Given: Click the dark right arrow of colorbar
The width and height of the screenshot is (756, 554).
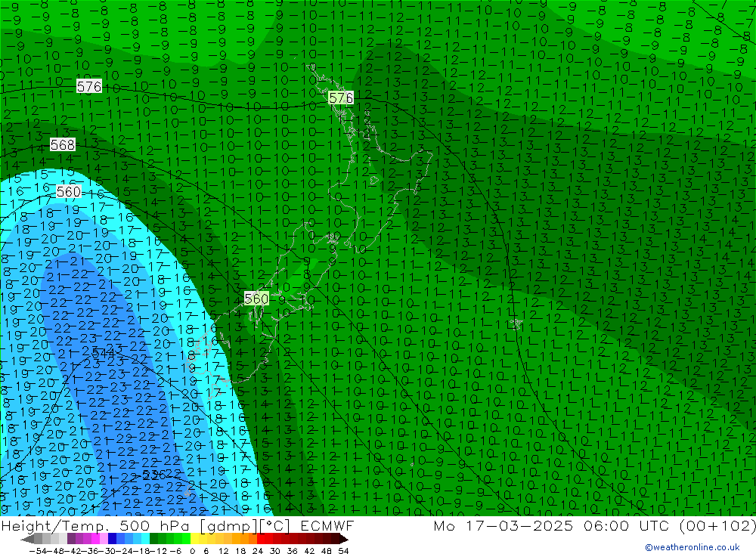Looking at the screenshot, I should pyautogui.click(x=343, y=539).
